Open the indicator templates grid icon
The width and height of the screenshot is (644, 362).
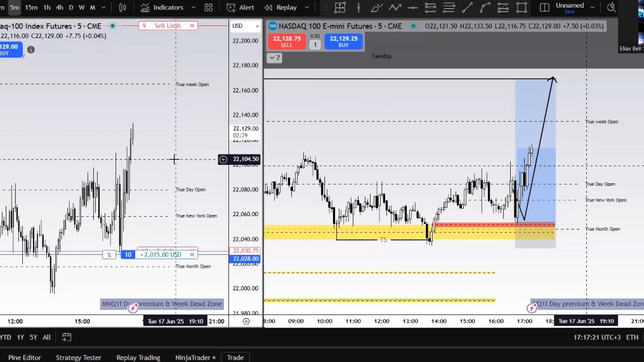pos(209,8)
